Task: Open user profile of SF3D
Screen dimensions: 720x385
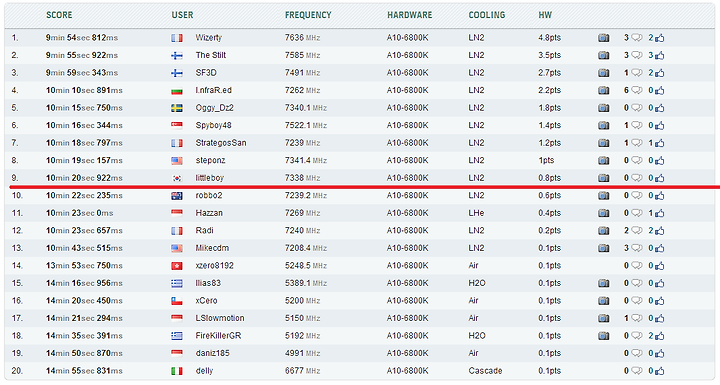Action: tap(206, 73)
